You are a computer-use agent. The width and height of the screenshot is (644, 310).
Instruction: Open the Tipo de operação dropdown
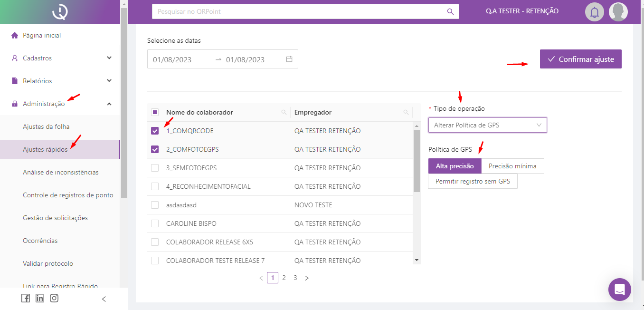click(x=487, y=125)
